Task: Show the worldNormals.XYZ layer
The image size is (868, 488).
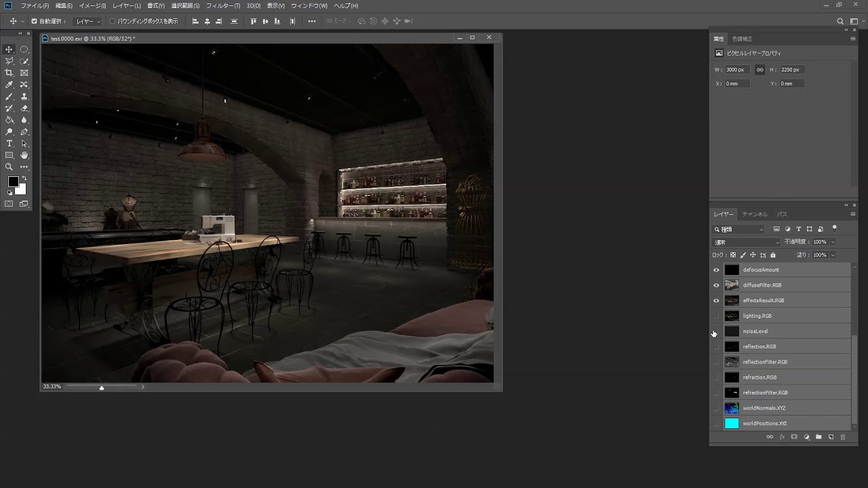Action: [x=716, y=408]
